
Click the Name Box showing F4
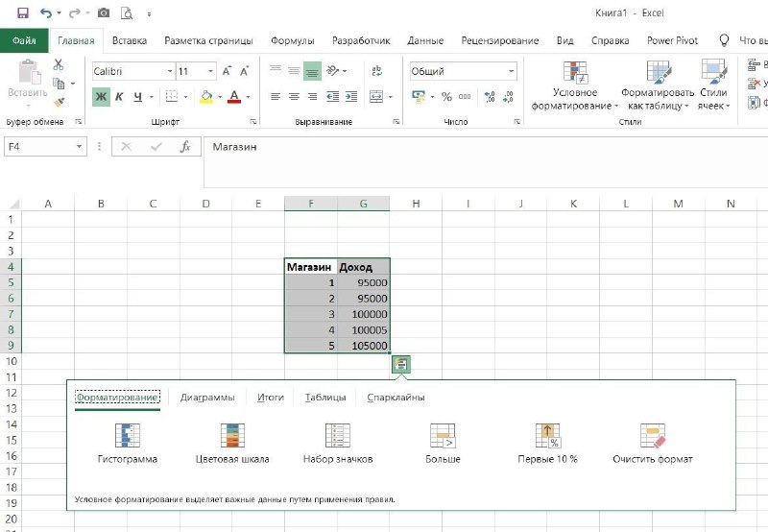pos(45,147)
